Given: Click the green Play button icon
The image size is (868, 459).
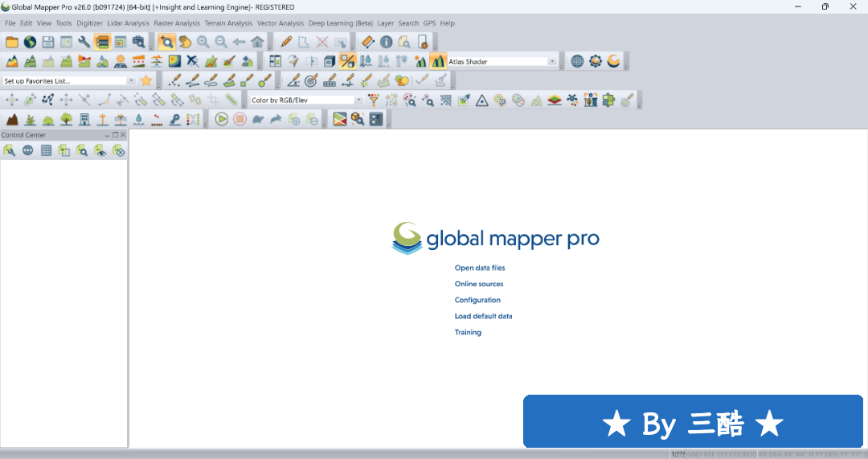Looking at the screenshot, I should (222, 119).
